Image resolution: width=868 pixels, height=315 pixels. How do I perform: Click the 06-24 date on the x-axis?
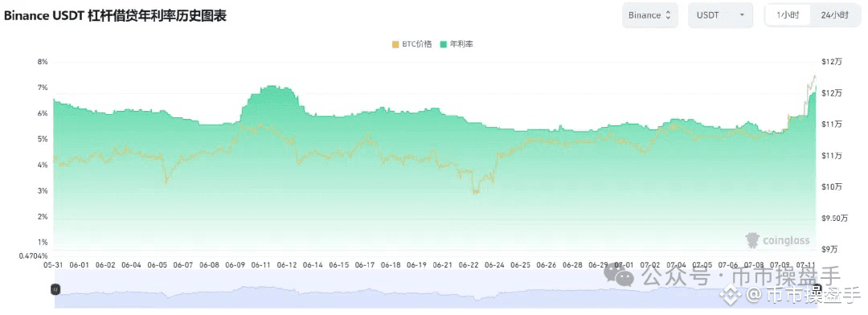click(x=493, y=265)
